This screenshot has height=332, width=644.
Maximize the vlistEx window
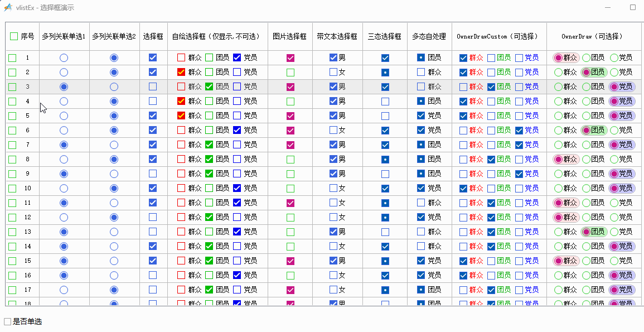pyautogui.click(x=633, y=8)
